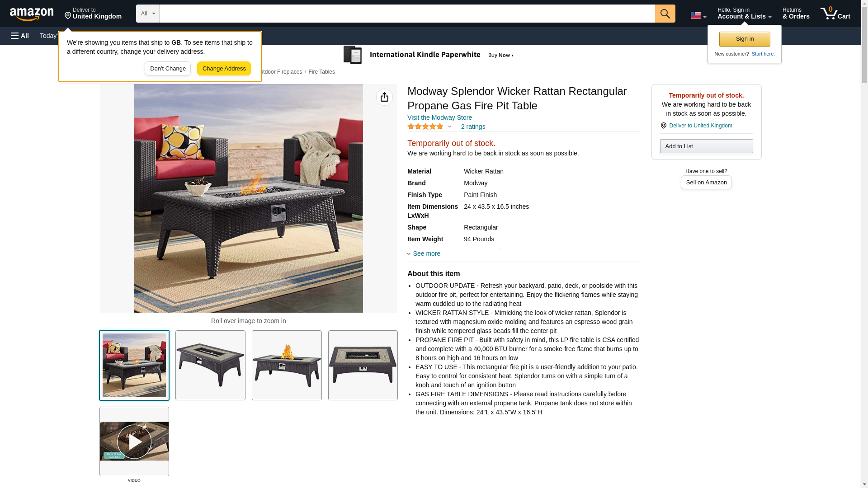Open the All departments search dropdown

click(148, 14)
